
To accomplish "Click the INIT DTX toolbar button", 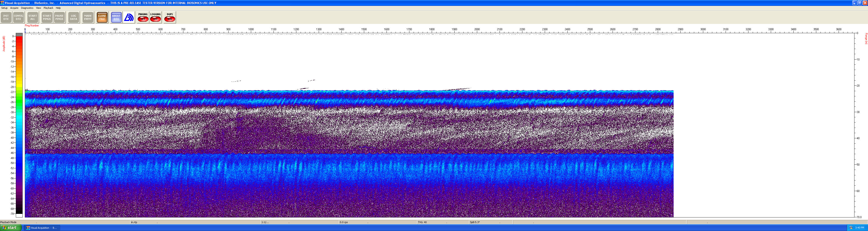I will tap(6, 17).
